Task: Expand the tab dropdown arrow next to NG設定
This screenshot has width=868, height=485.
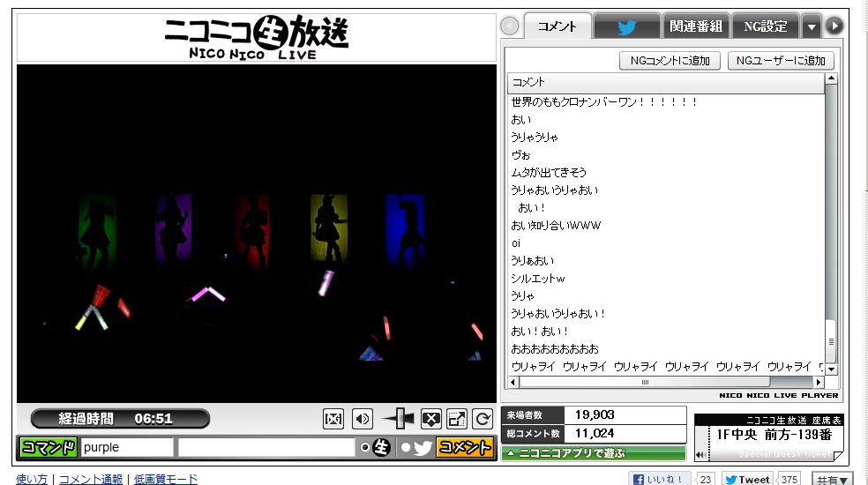Action: point(812,26)
